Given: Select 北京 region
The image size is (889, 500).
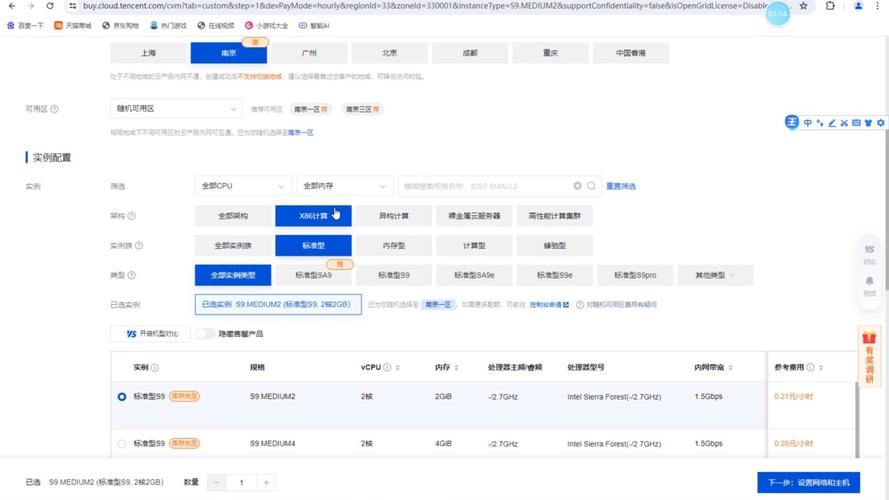Looking at the screenshot, I should coord(390,53).
